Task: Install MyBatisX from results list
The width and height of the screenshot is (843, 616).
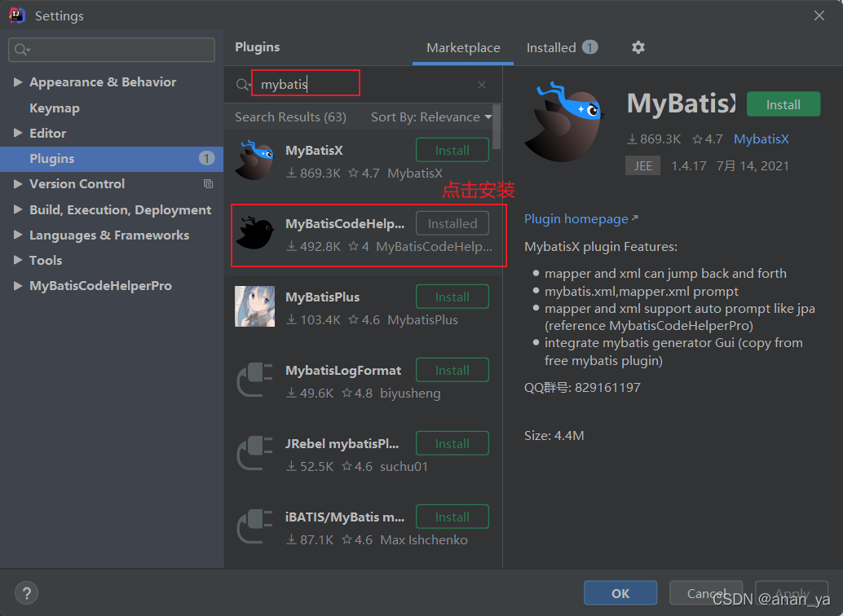Action: point(452,151)
